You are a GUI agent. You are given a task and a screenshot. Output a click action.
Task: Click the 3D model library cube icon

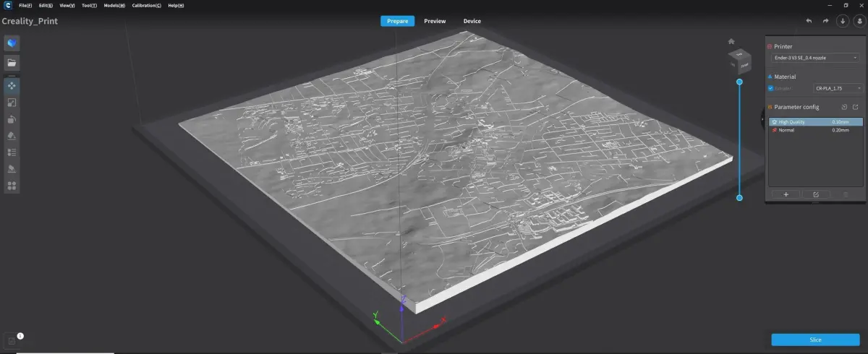(x=12, y=43)
